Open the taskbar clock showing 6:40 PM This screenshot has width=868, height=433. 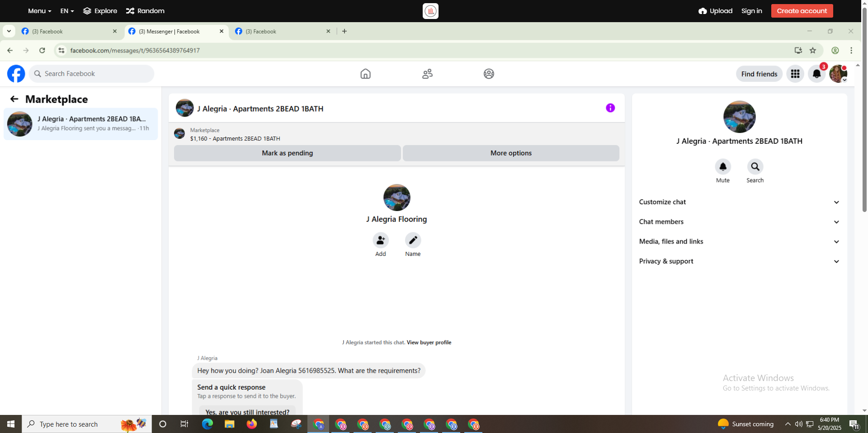coord(829,424)
